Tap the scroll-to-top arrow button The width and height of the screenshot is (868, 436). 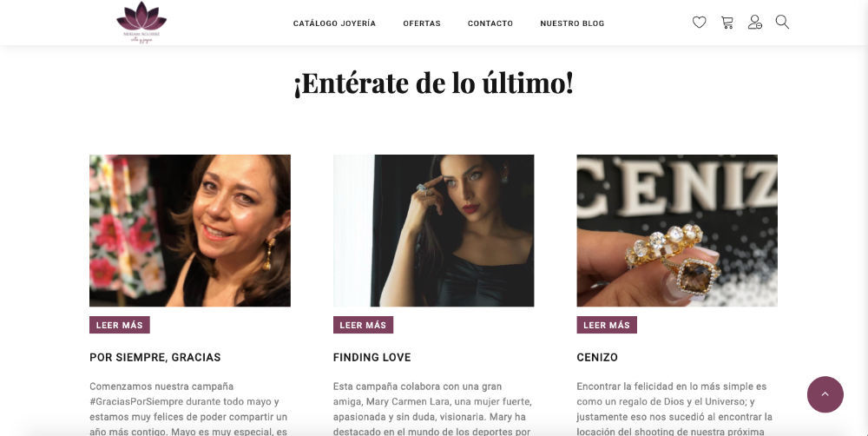point(825,394)
